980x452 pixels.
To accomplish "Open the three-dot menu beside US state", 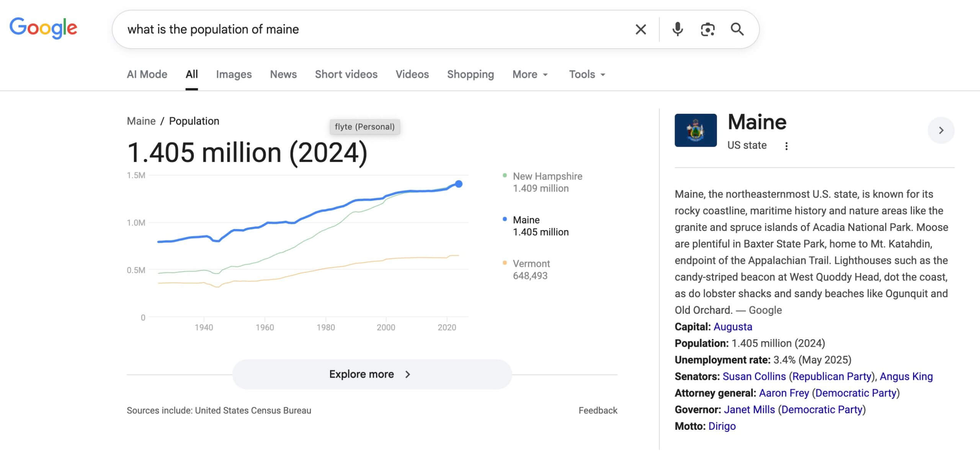I will 786,146.
